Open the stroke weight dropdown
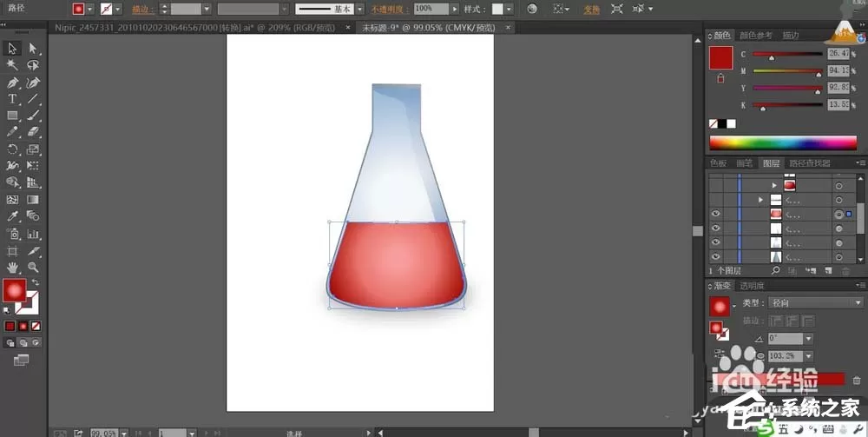 coord(207,10)
